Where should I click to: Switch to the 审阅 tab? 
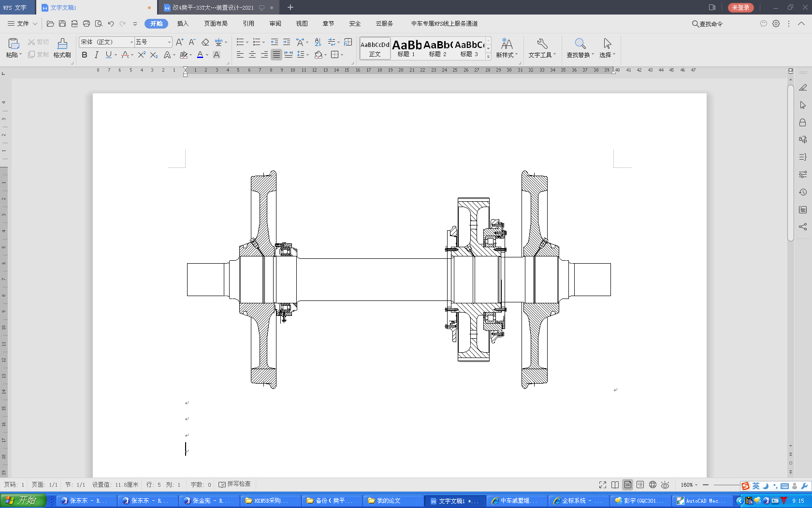[x=275, y=23]
